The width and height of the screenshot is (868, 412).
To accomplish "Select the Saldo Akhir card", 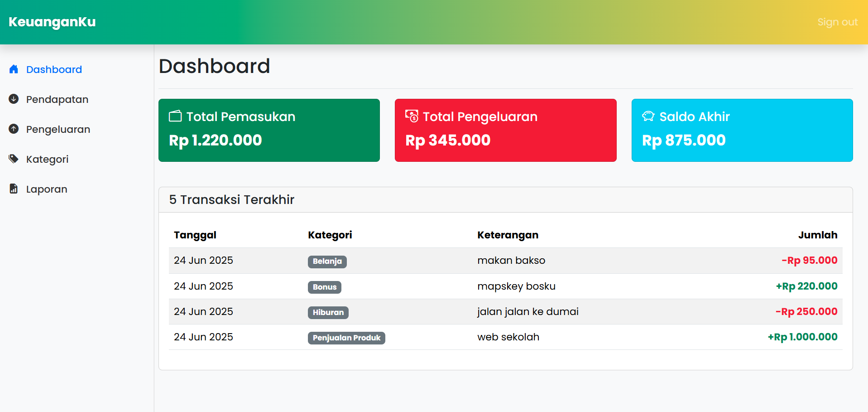I will pyautogui.click(x=742, y=130).
